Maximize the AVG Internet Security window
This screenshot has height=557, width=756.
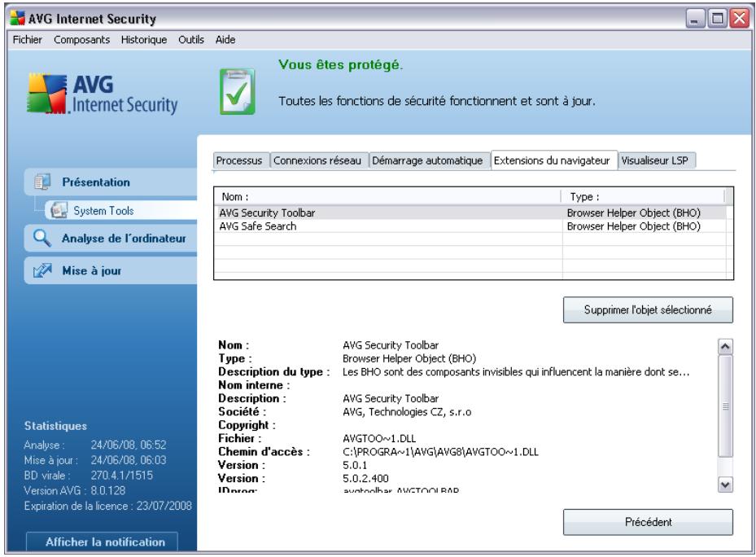718,19
